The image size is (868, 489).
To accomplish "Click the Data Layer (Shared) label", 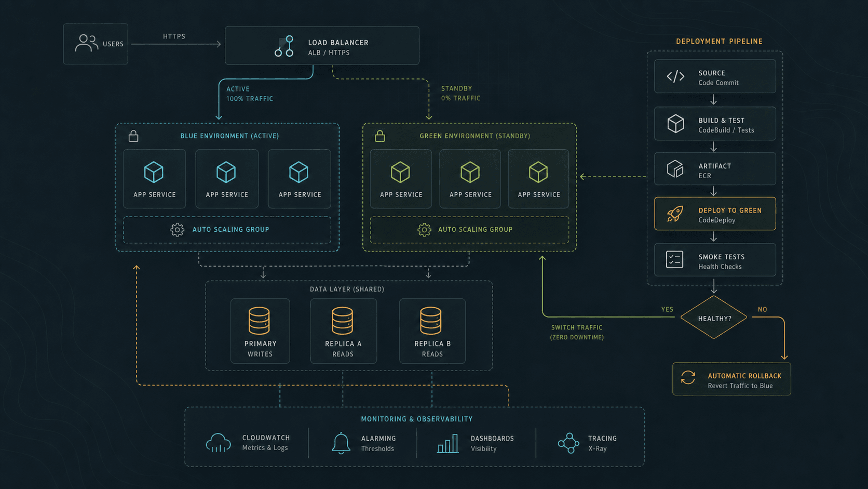I will tap(347, 289).
